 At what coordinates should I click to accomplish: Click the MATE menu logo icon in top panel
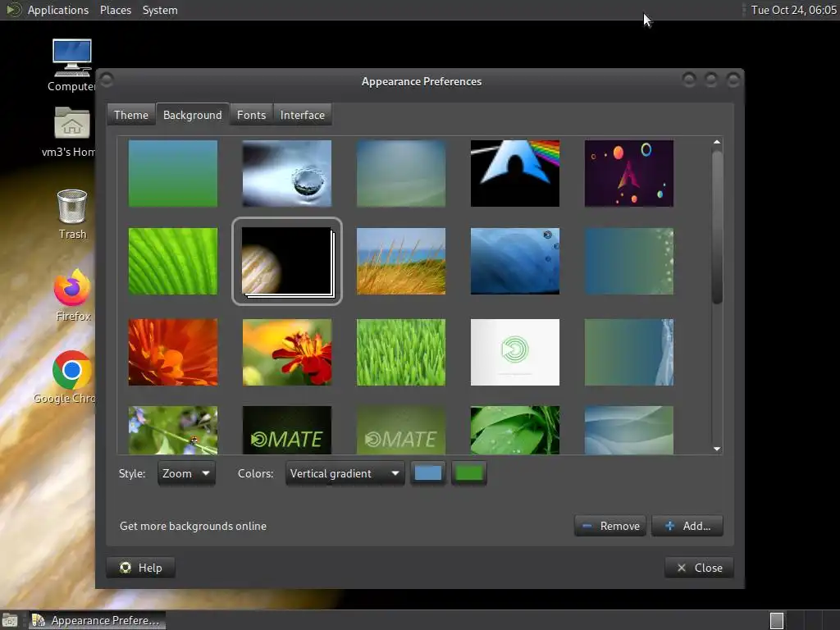click(13, 10)
